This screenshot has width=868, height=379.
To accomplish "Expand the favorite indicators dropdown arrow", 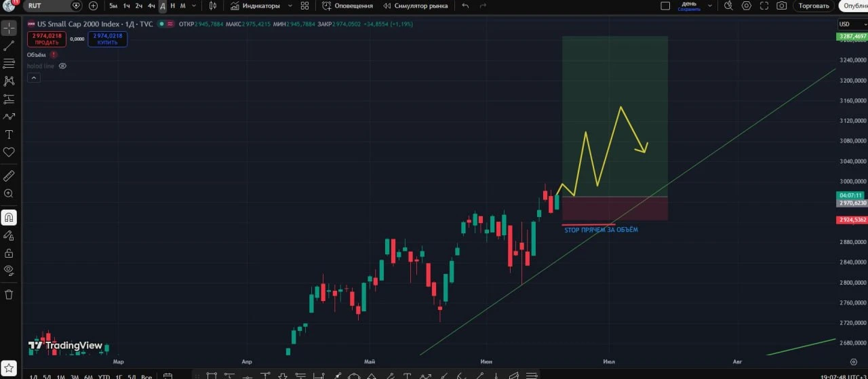I will tap(290, 5).
